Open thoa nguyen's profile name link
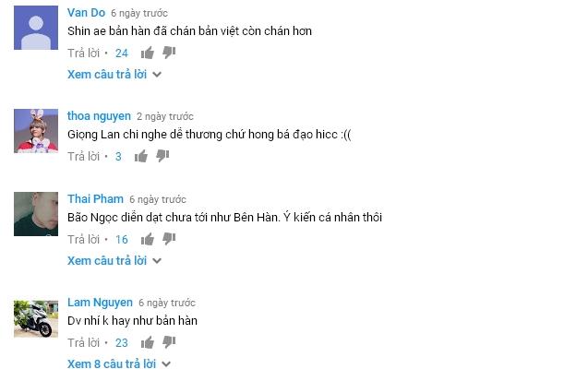 [99, 116]
